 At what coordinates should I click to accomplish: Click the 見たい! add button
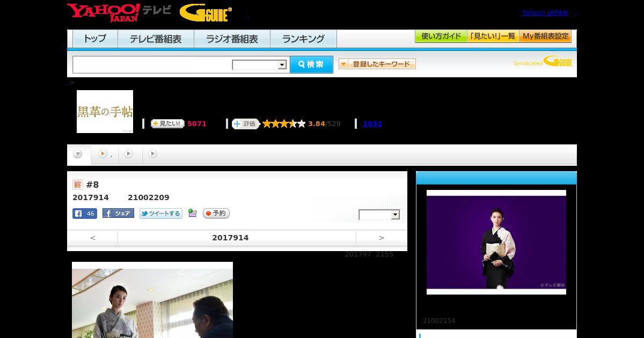pyautogui.click(x=167, y=123)
